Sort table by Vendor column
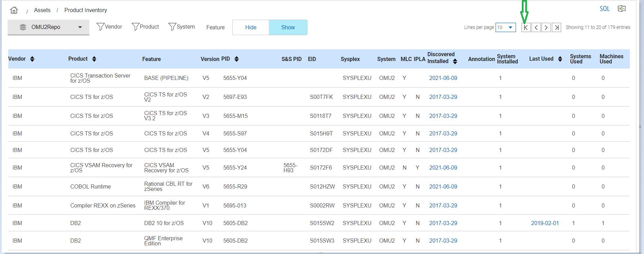 click(x=32, y=59)
